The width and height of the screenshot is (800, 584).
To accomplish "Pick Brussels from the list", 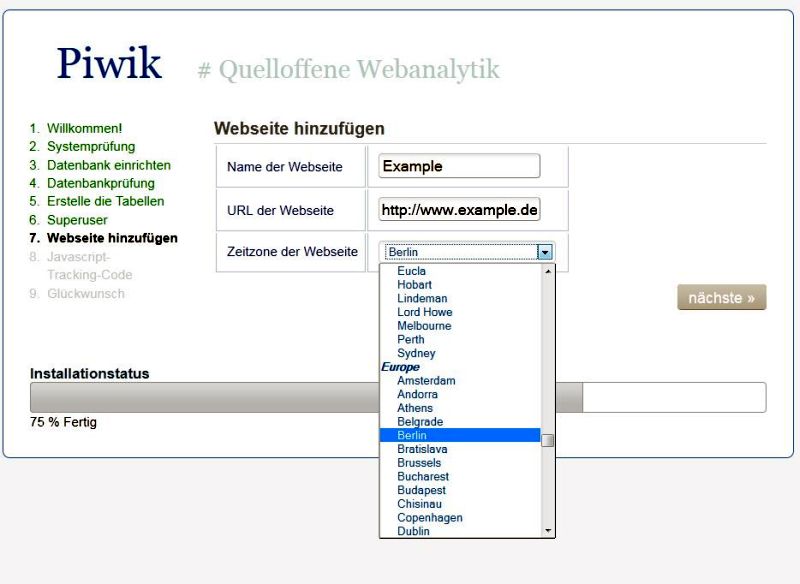I will (460, 463).
